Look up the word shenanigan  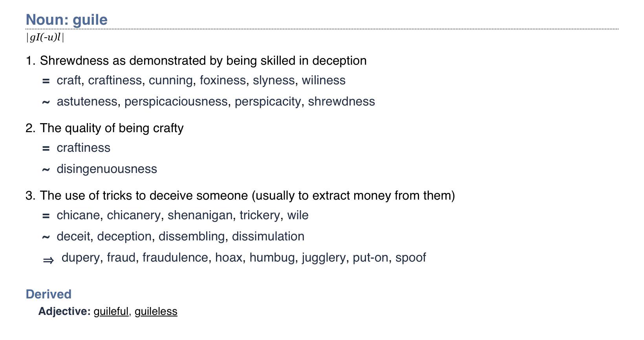coord(200,215)
